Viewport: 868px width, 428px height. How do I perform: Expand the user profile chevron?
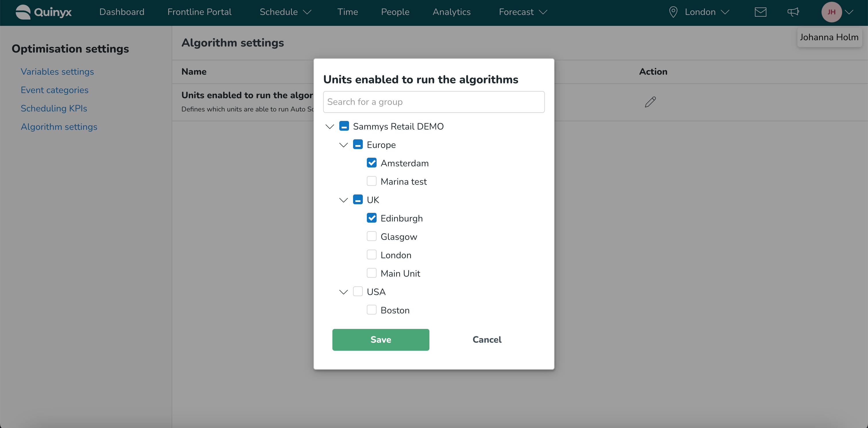(x=849, y=12)
